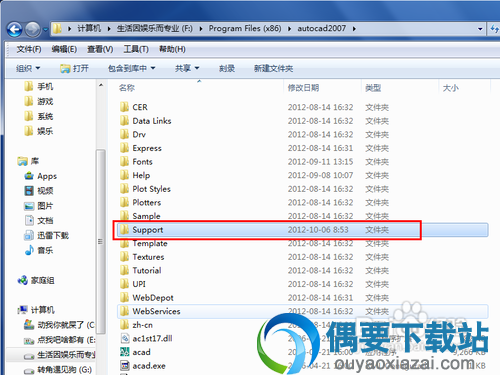The image size is (500, 375).
Task: Open the 视频 library in sidebar
Action: [x=45, y=191]
